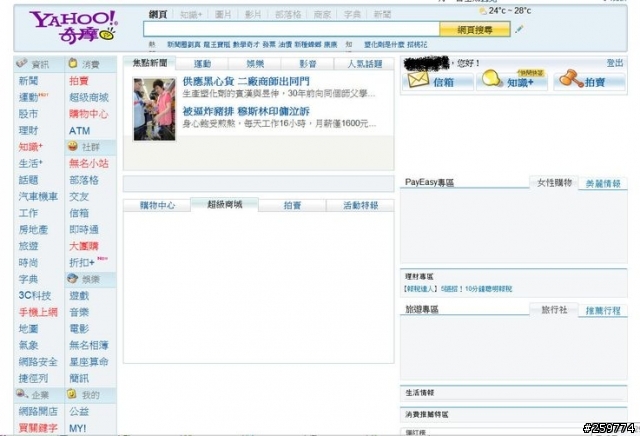Select the 知識+ search tab
The image size is (640, 436).
[x=191, y=15]
